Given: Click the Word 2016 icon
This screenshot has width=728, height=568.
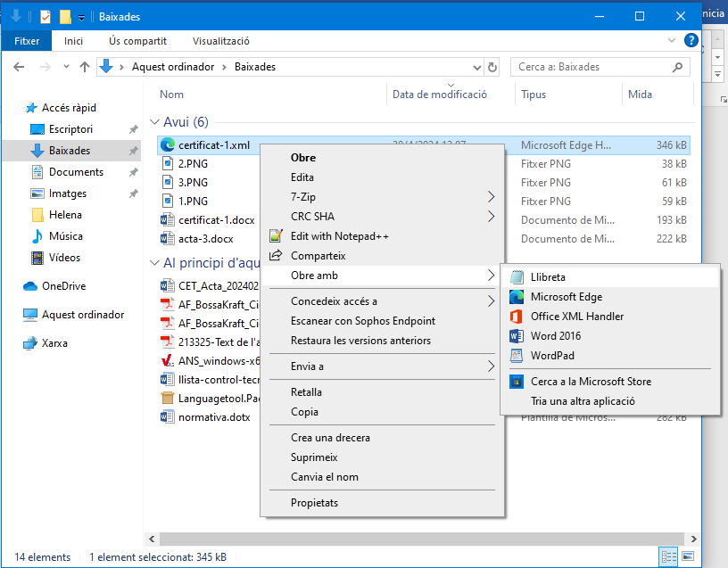Looking at the screenshot, I should 517,336.
